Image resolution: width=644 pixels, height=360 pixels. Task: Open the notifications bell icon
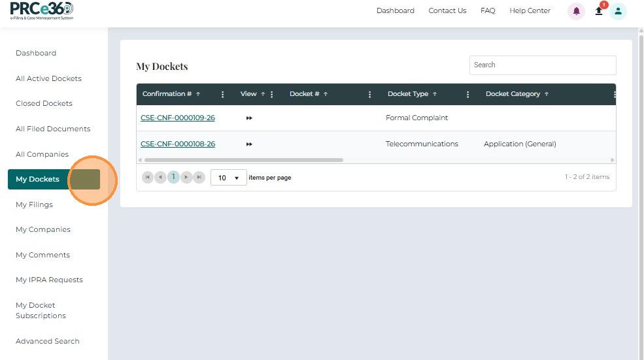point(576,11)
